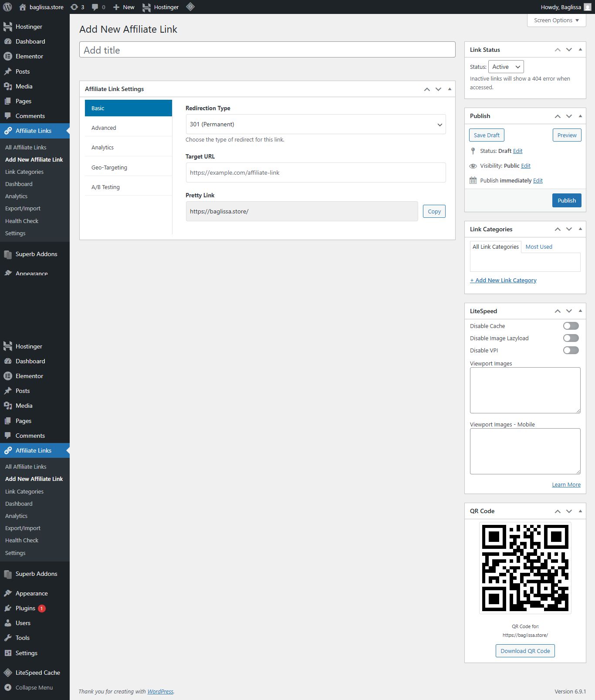This screenshot has height=700, width=595.
Task: Move the Publish panel down
Action: pyautogui.click(x=569, y=116)
